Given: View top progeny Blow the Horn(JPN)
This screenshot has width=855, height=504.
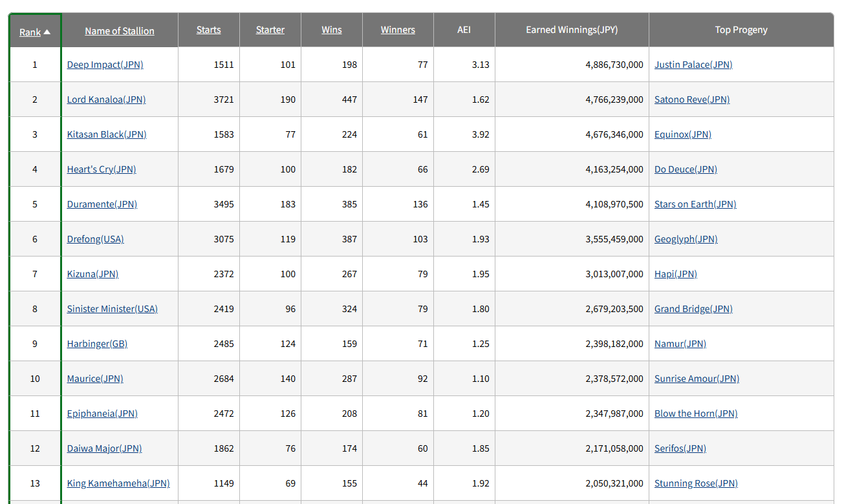Looking at the screenshot, I should click(x=696, y=414).
